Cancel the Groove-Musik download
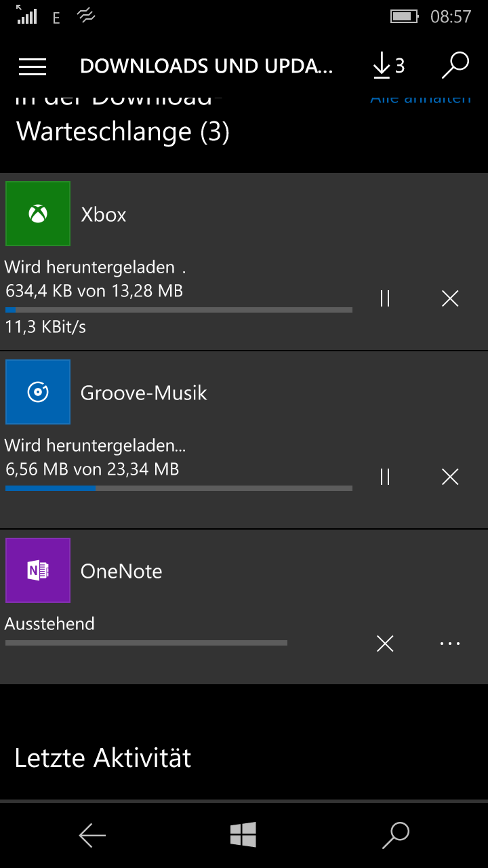The width and height of the screenshot is (488, 868). pos(450,477)
